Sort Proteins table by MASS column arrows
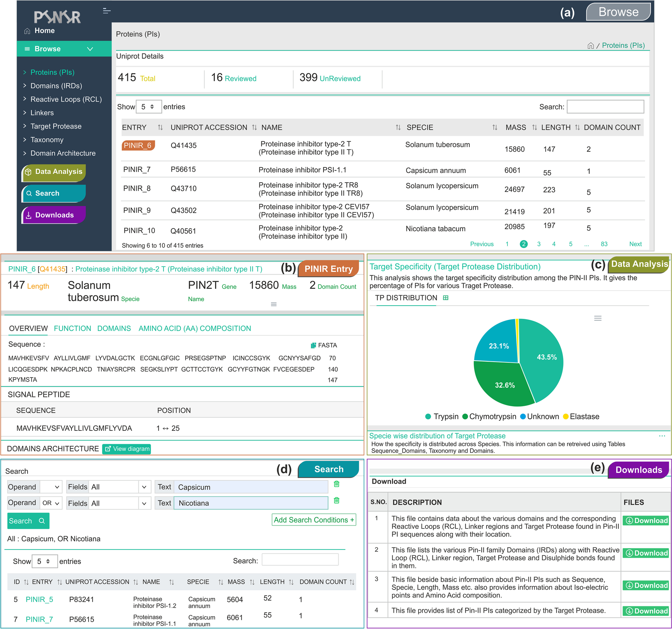This screenshot has width=672, height=629. coord(534,127)
